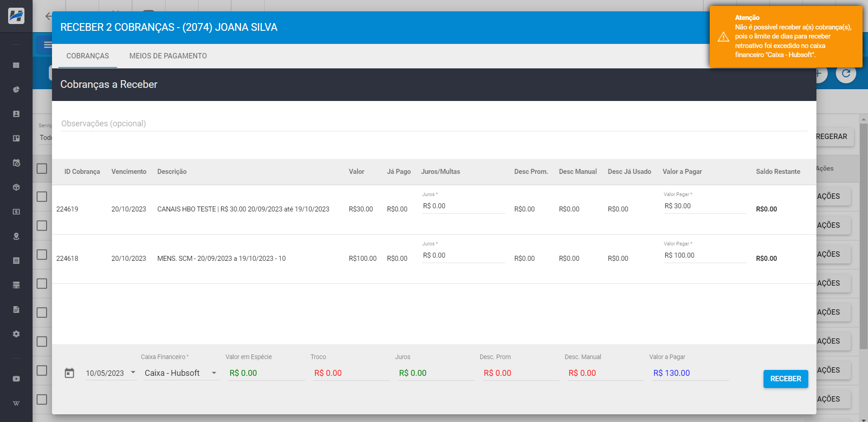Click the Hubsoft logo in sidebar
The image size is (868, 422).
pyautogui.click(x=16, y=16)
